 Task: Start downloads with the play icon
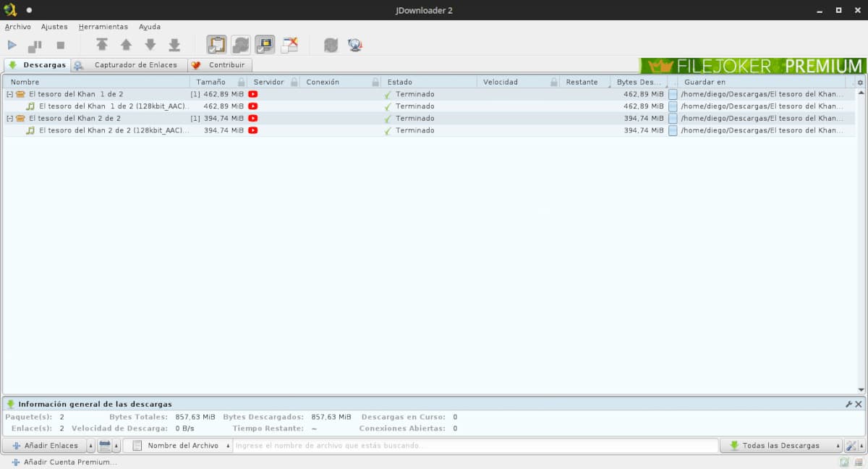(x=12, y=46)
